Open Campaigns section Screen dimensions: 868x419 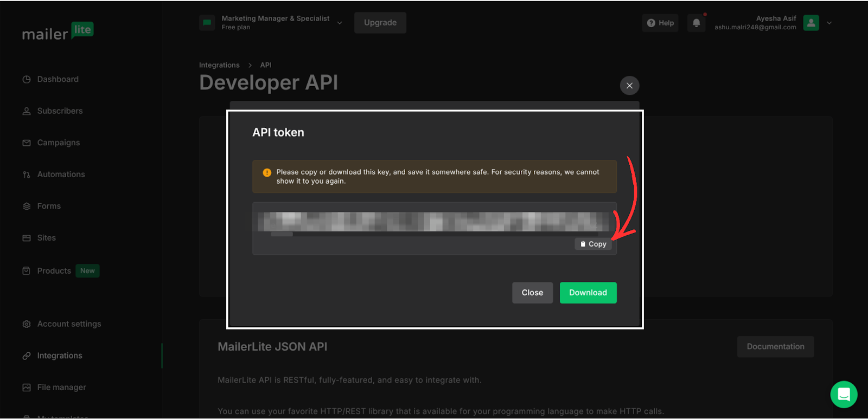tap(59, 143)
